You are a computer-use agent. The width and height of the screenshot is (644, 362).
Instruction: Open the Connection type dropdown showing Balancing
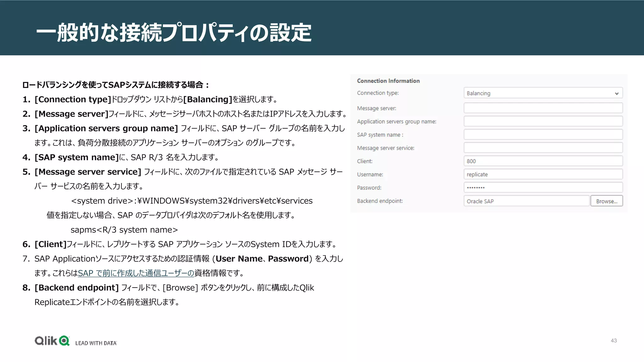click(543, 93)
